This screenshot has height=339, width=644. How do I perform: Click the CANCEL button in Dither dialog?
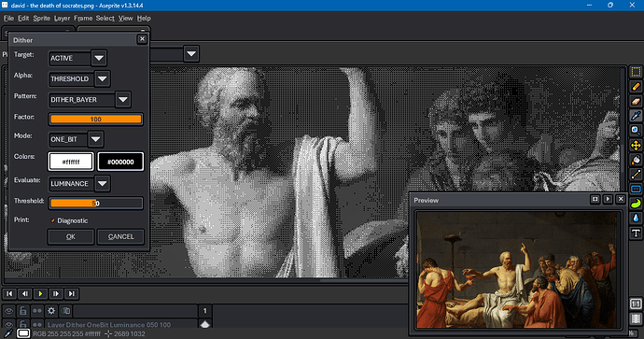[x=120, y=236]
